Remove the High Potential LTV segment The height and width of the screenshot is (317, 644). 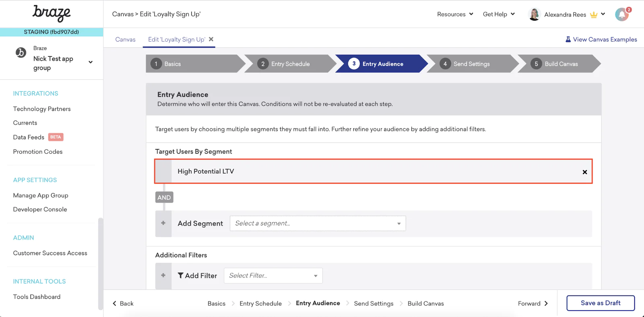[x=584, y=172]
